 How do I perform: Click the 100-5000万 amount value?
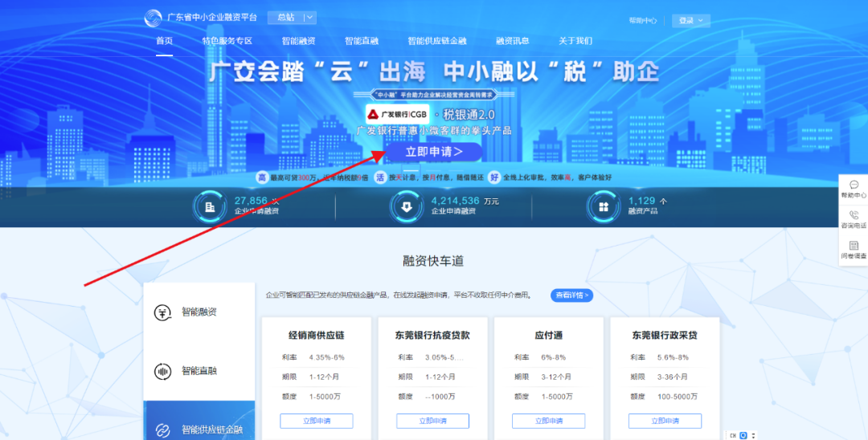pyautogui.click(x=677, y=397)
